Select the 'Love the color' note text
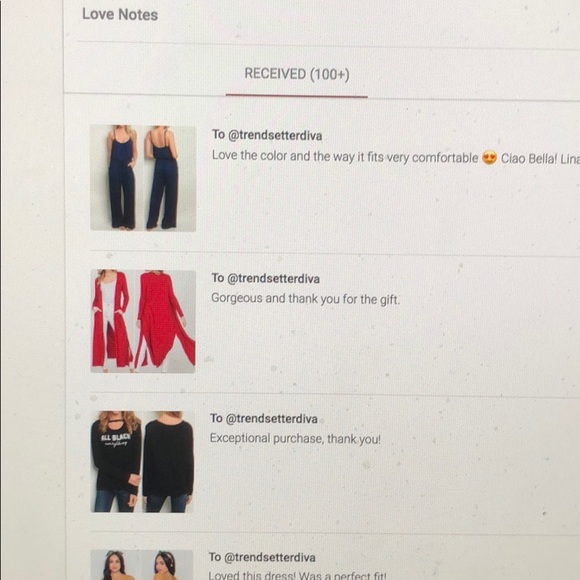580x580 pixels. (x=345, y=157)
